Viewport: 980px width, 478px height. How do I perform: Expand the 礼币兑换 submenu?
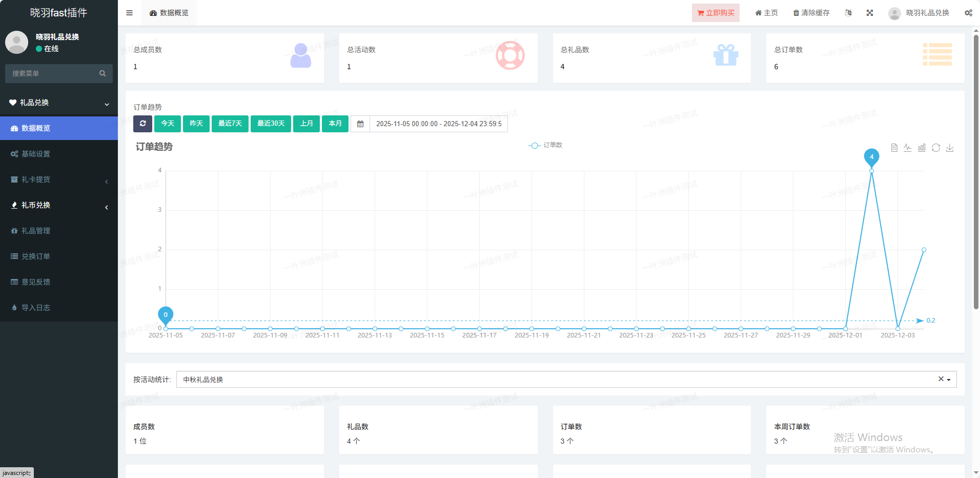click(x=59, y=205)
